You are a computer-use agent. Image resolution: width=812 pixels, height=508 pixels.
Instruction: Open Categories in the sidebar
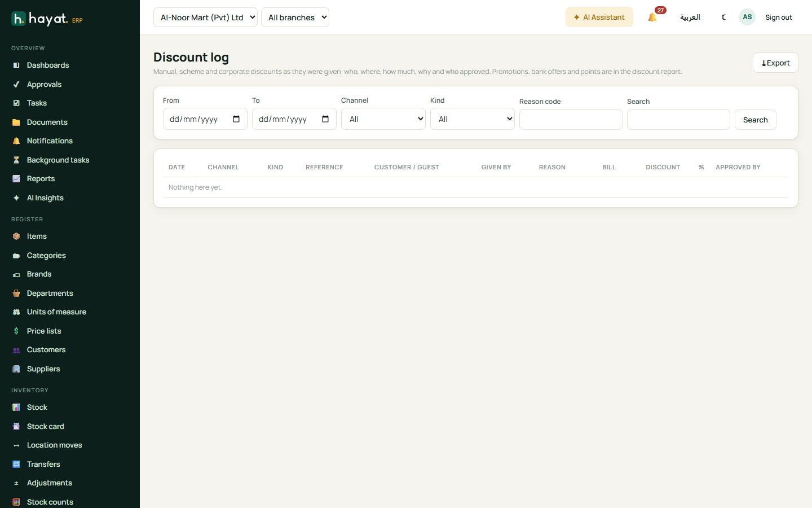click(x=46, y=256)
